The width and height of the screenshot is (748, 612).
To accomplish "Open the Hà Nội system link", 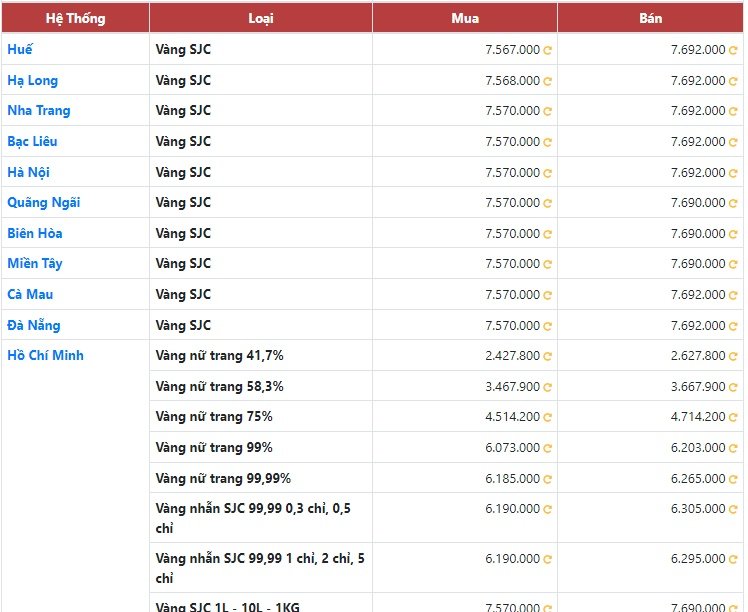I will tap(28, 172).
